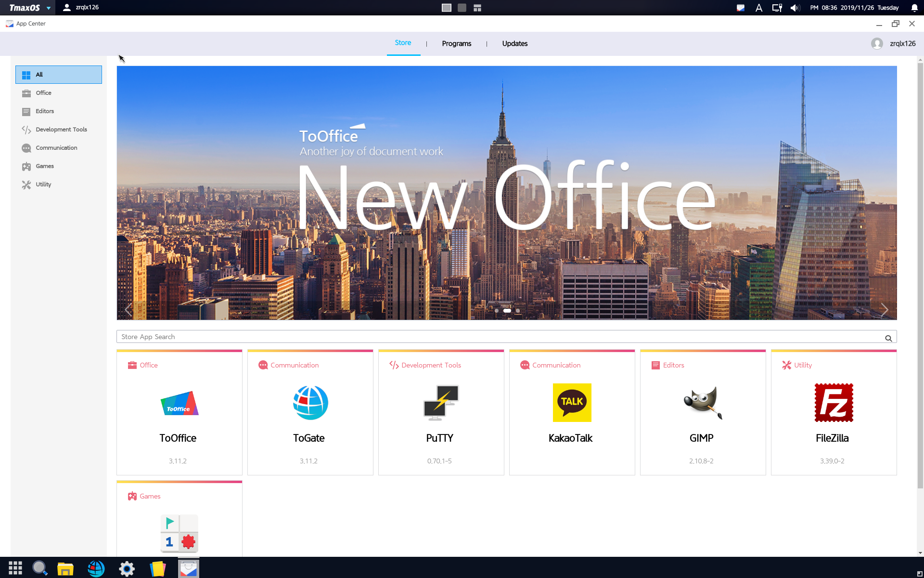Click GIMP version 2.10.8-2 text
The image size is (924, 578).
click(x=701, y=461)
